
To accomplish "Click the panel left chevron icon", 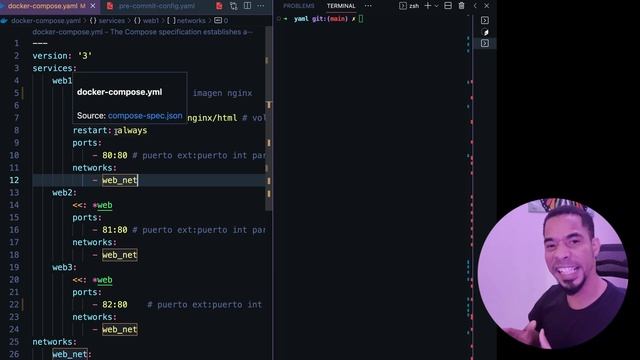I will (475, 6).
